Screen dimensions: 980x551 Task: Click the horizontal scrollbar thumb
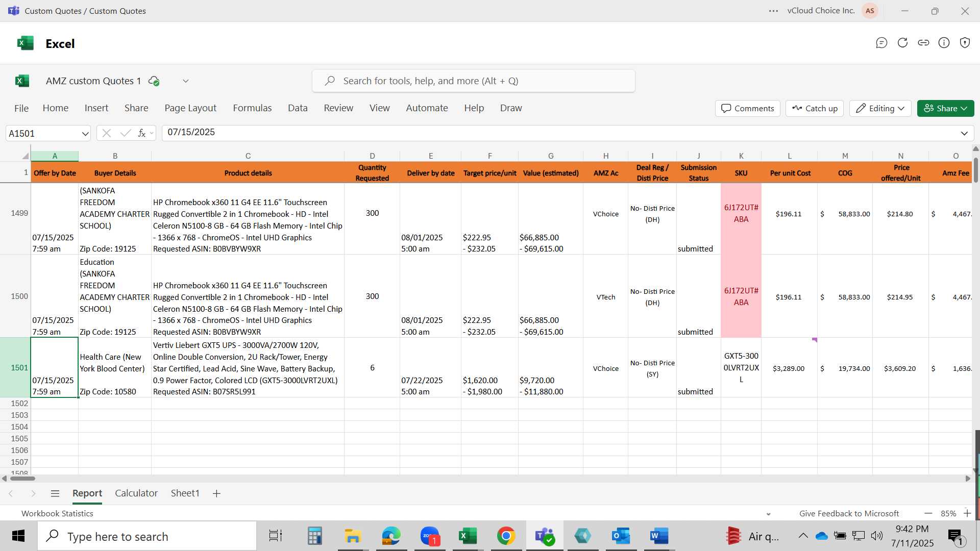[x=22, y=479]
